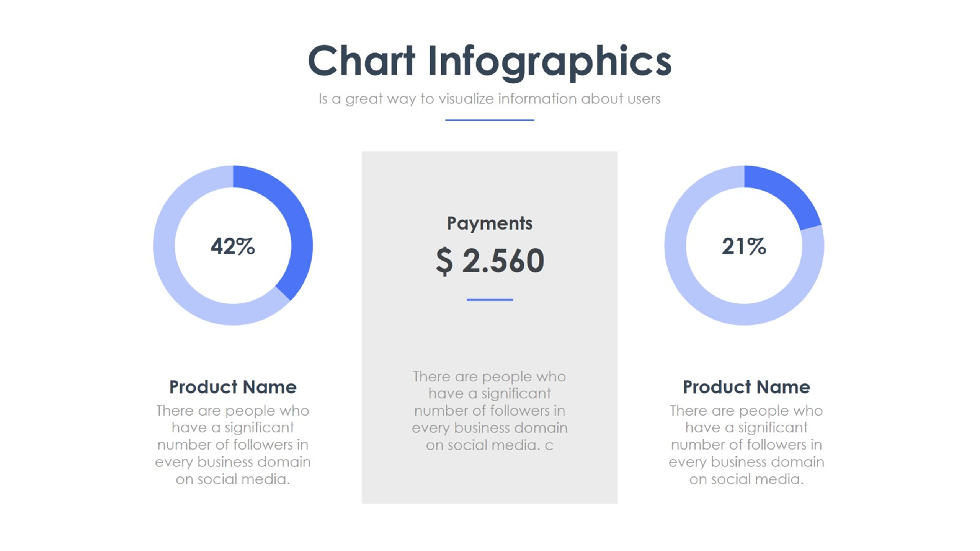
Task: Click the dollar sign in payment amount
Action: pyautogui.click(x=444, y=261)
